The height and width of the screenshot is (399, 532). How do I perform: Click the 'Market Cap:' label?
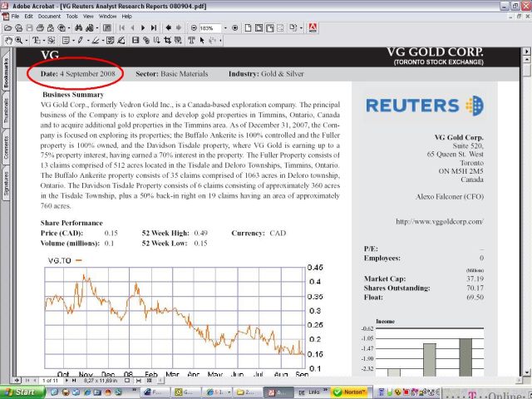tap(385, 279)
